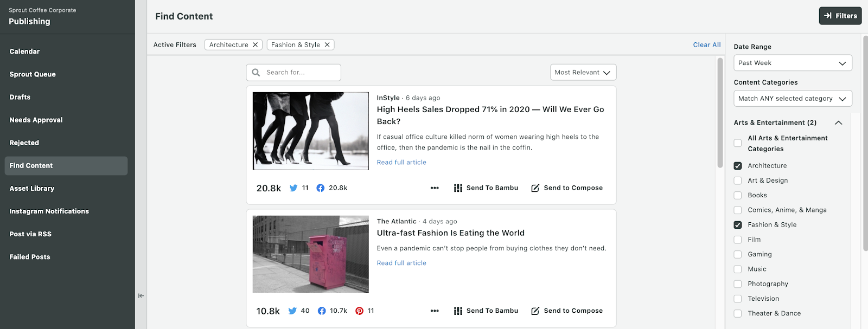Go to Sprout Queue in sidebar
The image size is (868, 329).
[x=33, y=74]
